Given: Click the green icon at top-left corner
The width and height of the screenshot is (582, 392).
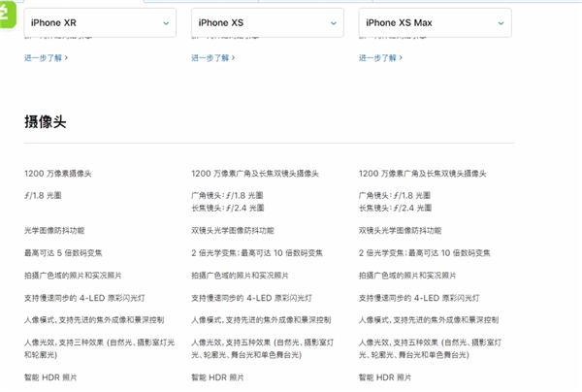Looking at the screenshot, I should [8, 15].
